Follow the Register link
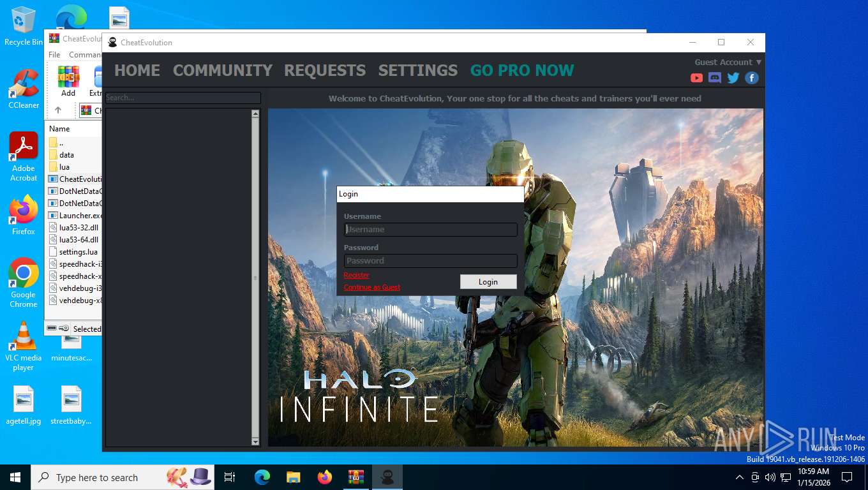The width and height of the screenshot is (868, 490). tap(356, 275)
